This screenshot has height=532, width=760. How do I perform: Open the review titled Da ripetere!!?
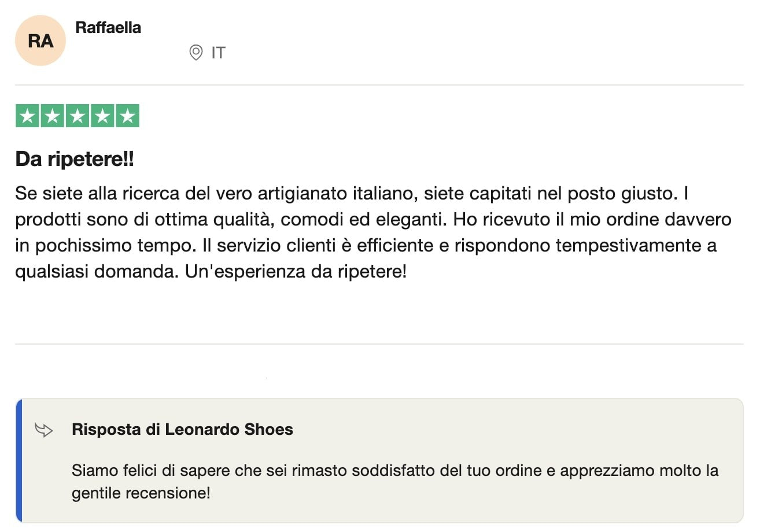75,159
